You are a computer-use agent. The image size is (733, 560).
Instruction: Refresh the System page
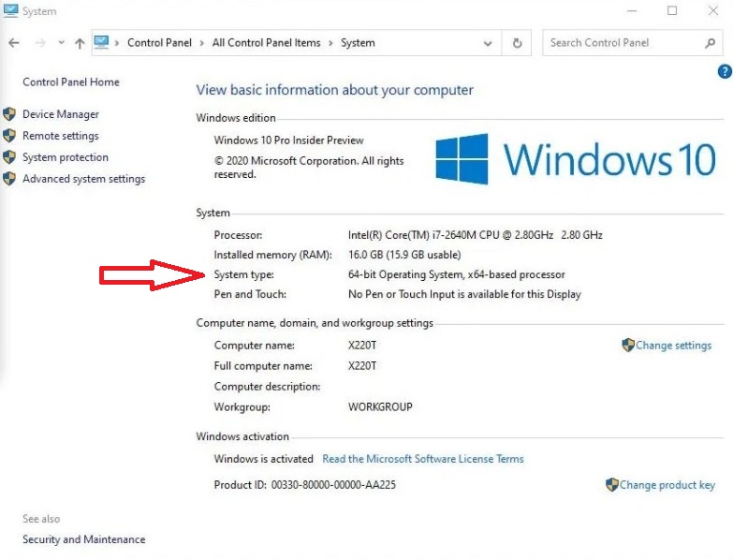click(x=517, y=43)
